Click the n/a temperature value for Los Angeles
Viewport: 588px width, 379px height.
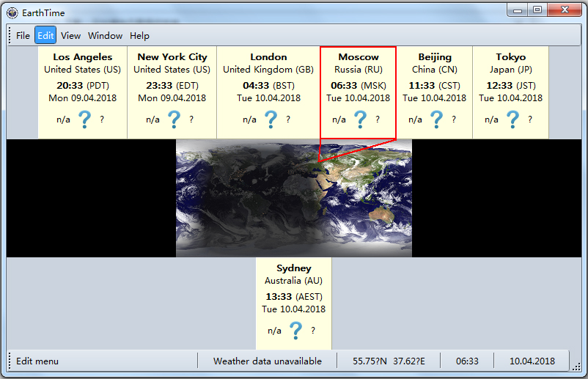coord(63,119)
